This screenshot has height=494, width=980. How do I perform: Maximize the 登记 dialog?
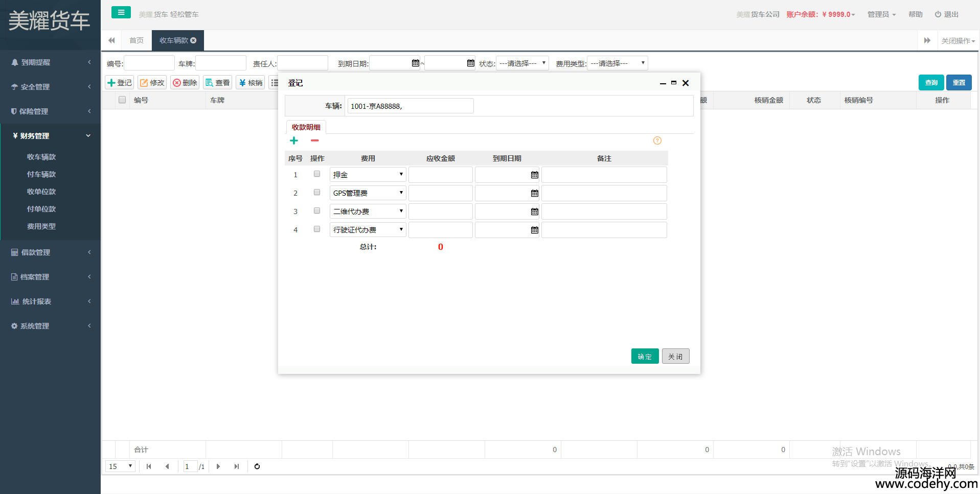[x=674, y=83]
